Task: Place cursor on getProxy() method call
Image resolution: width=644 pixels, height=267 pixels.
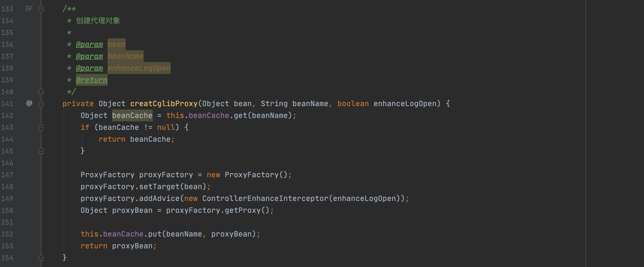Action: coord(243,211)
